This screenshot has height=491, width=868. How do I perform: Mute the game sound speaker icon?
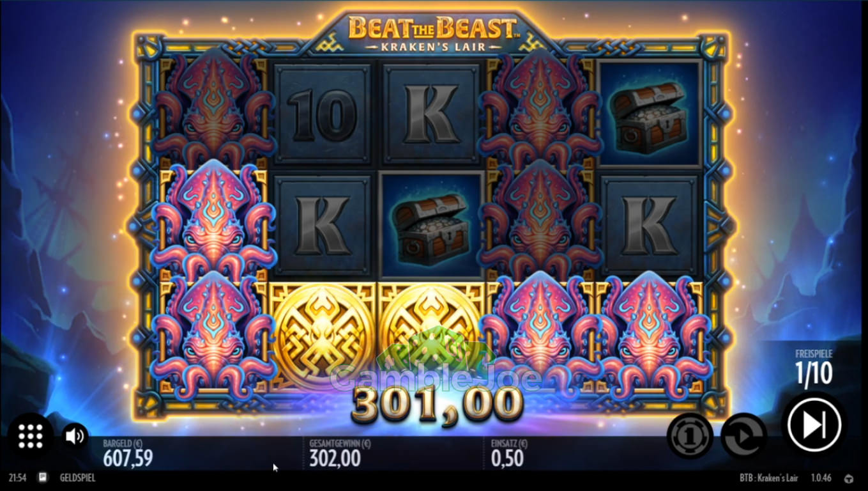click(x=75, y=436)
